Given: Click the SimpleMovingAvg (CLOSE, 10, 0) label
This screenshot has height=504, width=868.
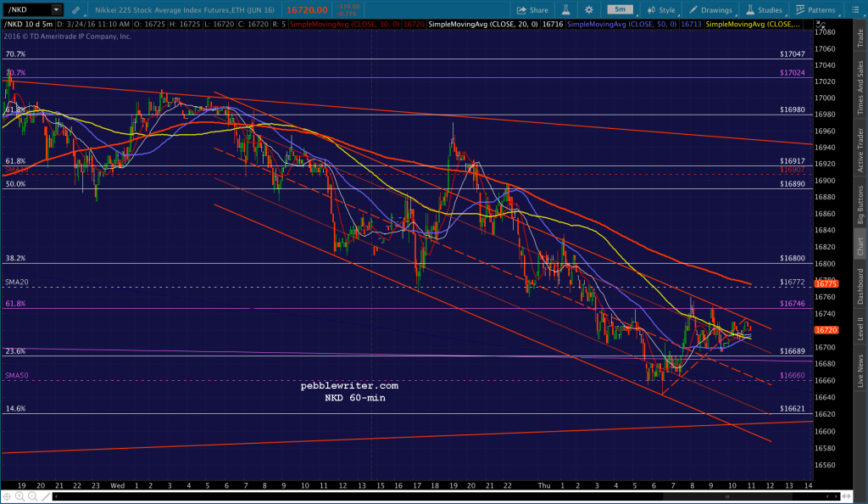Looking at the screenshot, I should [345, 25].
